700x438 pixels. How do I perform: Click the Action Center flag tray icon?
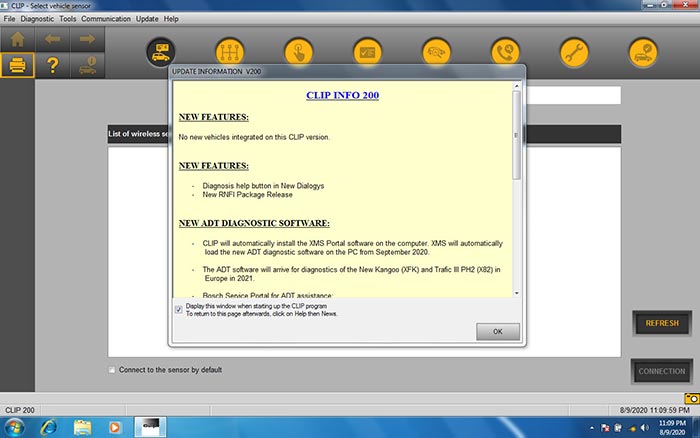605,428
